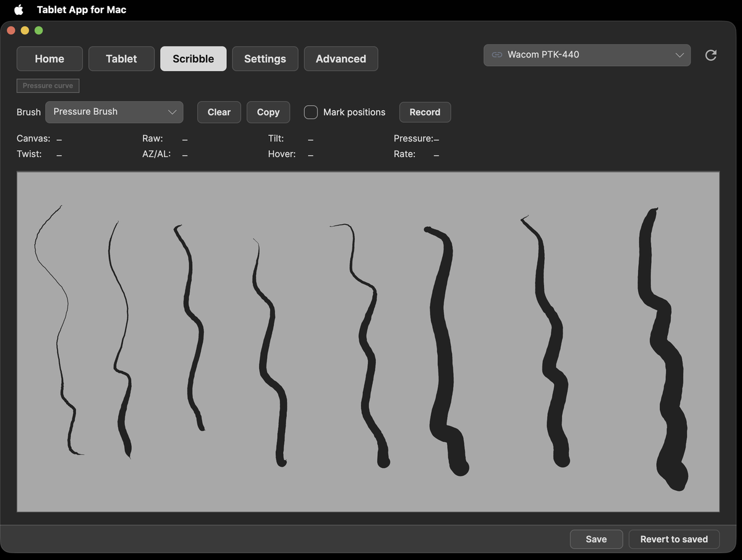742x560 pixels.
Task: Open the Home tab
Action: (x=49, y=59)
